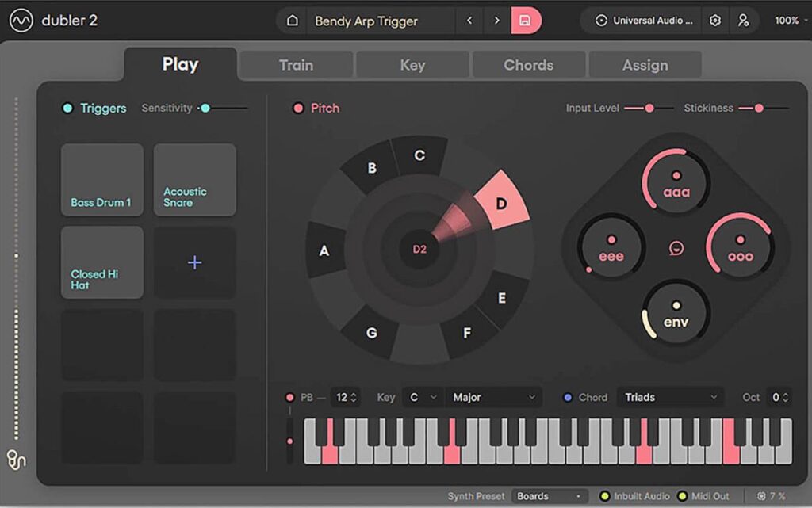
Task: Adjust the Oct octave stepper
Action: (779, 397)
